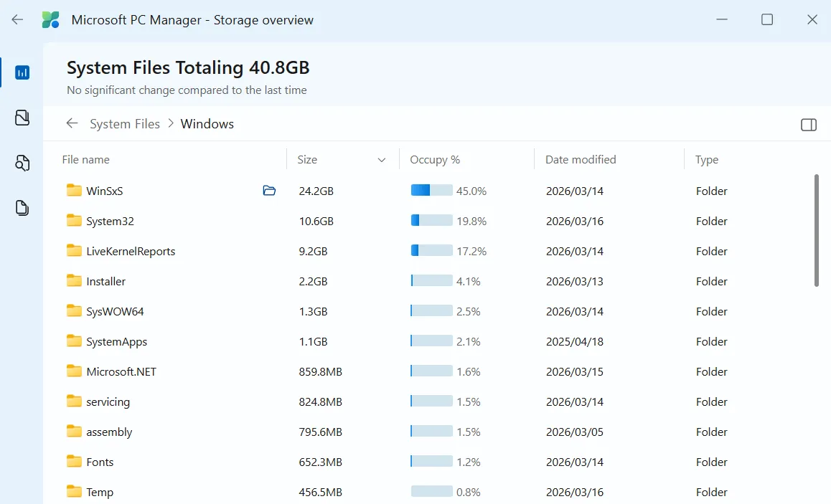Expand the Size column sort dropdown
831x504 pixels.
[x=382, y=160]
